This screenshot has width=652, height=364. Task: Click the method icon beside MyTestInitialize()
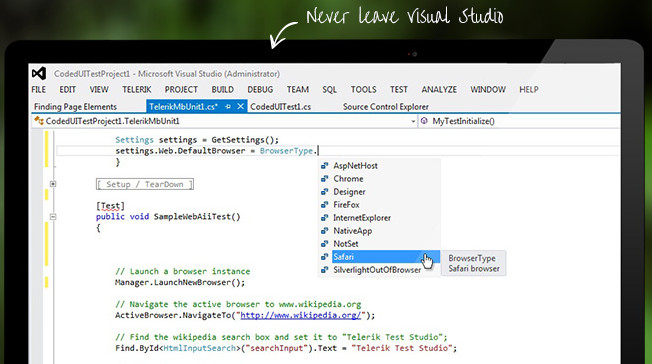pyautogui.click(x=424, y=121)
